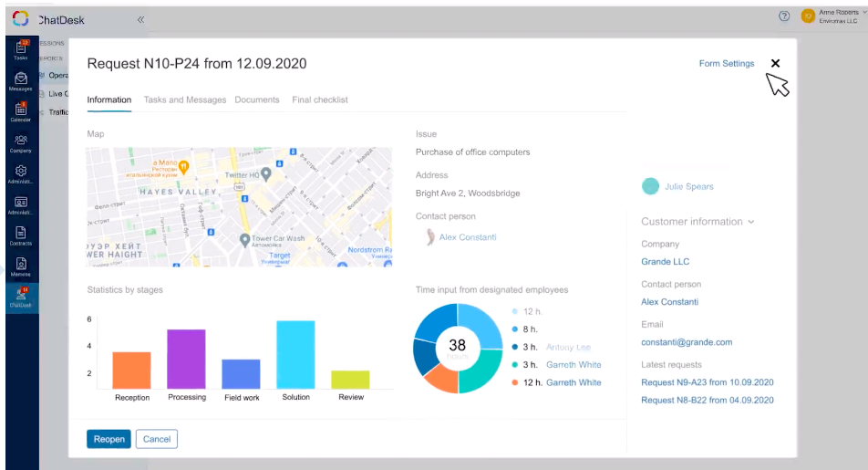Screen dimensions: 868x470
Task: Open the Final checklist tab
Action: click(320, 99)
